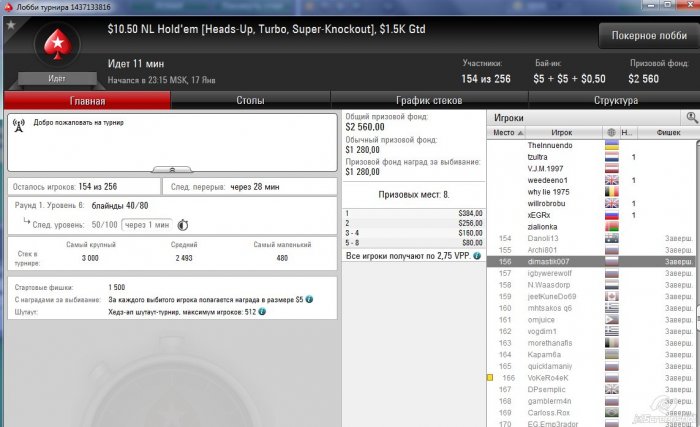Select player Archi801
The width and height of the screenshot is (700, 427).
[542, 250]
